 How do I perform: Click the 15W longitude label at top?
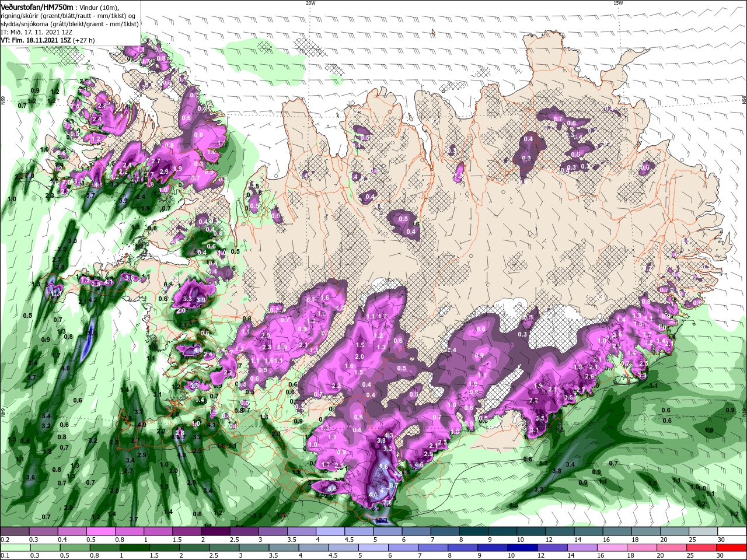(x=618, y=3)
